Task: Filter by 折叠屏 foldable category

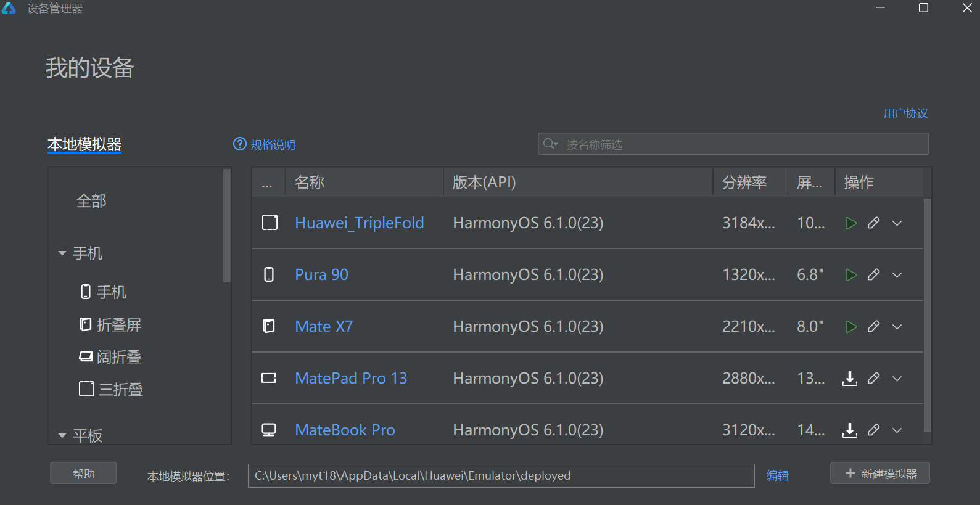Action: click(119, 325)
